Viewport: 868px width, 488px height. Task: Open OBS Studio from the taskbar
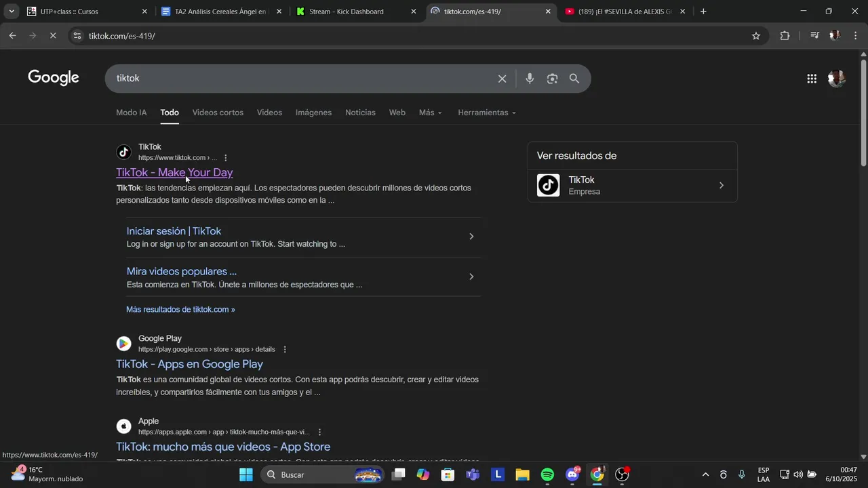tap(622, 474)
